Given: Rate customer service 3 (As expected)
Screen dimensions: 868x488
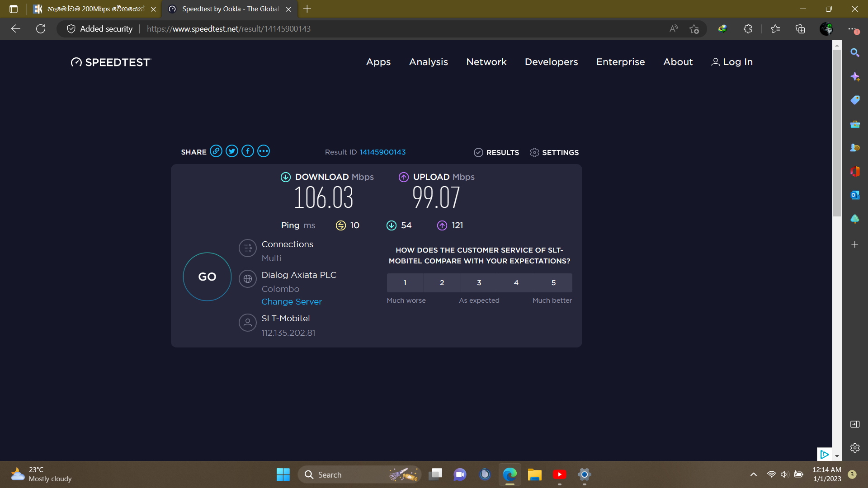Looking at the screenshot, I should tap(479, 283).
